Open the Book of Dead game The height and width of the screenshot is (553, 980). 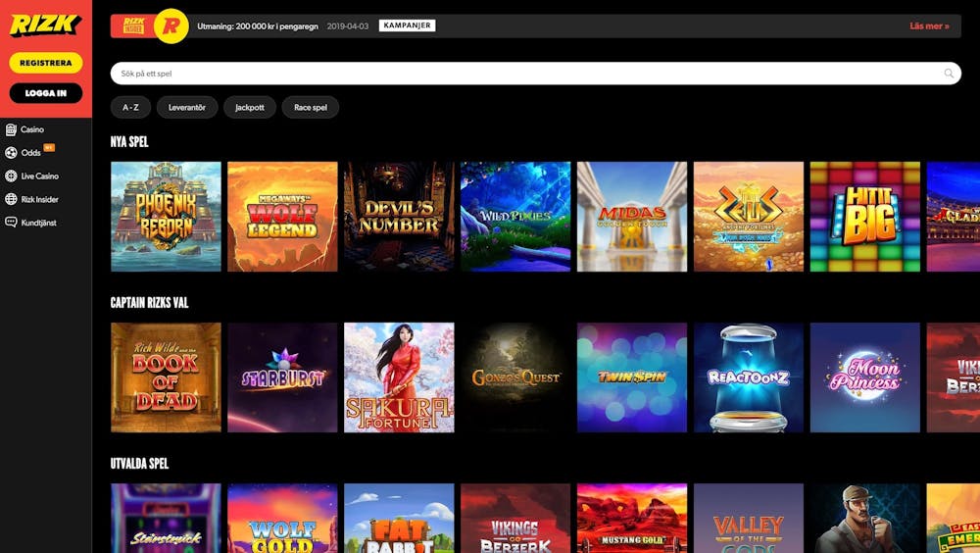click(x=166, y=377)
